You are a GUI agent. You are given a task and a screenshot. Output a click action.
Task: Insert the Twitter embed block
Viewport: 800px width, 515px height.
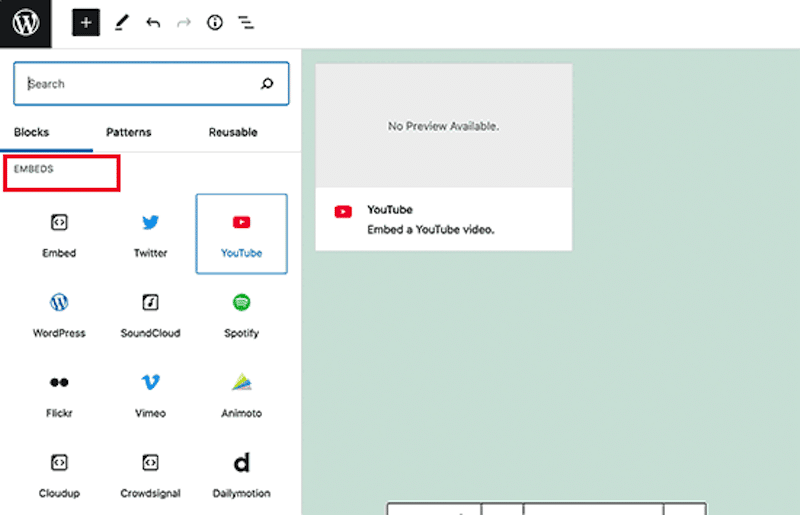click(151, 234)
